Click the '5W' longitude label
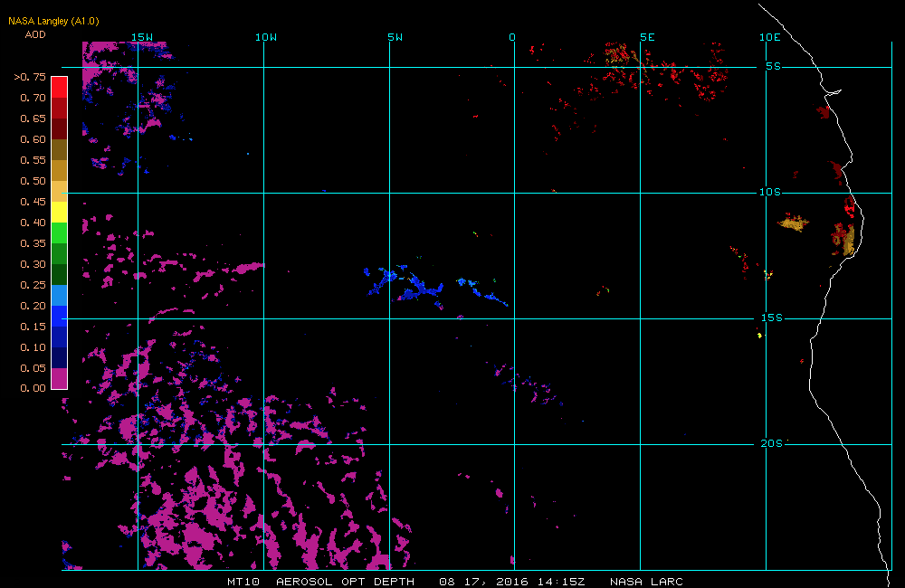Screen dimensions: 905x588 pyautogui.click(x=395, y=37)
